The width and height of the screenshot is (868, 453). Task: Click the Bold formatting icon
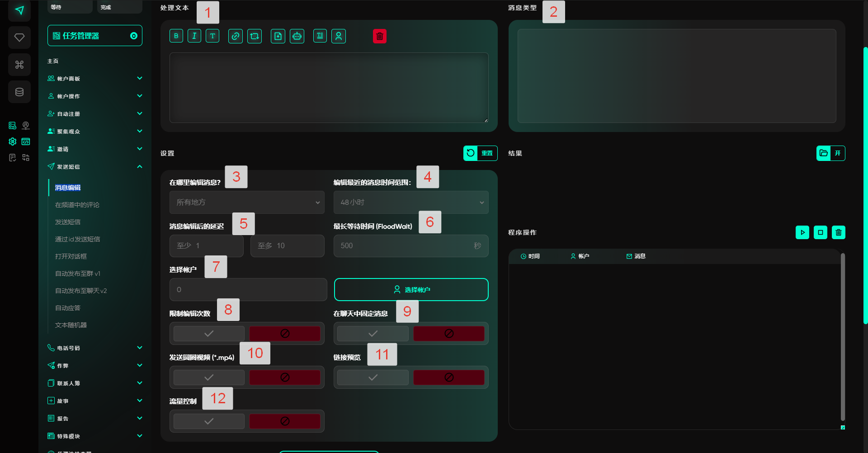coord(176,36)
